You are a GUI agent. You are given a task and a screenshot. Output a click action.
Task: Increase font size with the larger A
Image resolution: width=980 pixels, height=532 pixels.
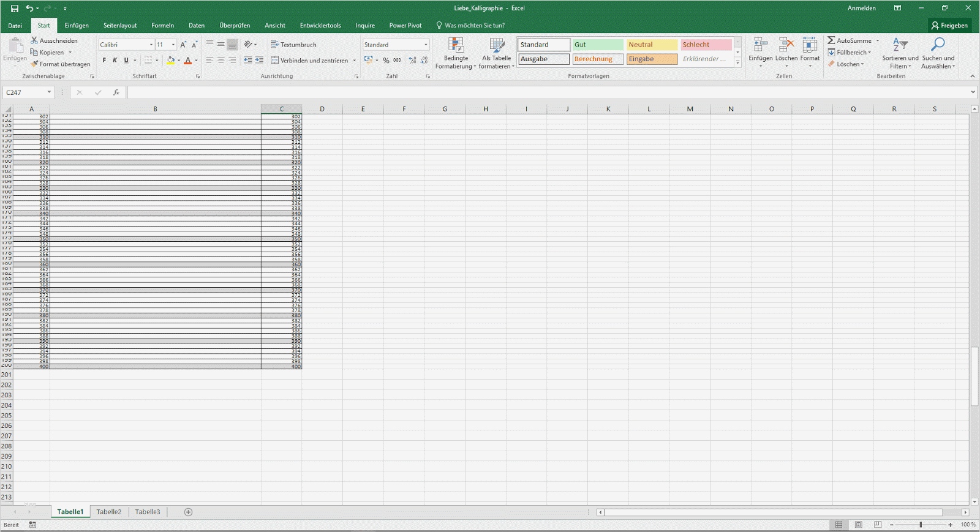tap(183, 45)
